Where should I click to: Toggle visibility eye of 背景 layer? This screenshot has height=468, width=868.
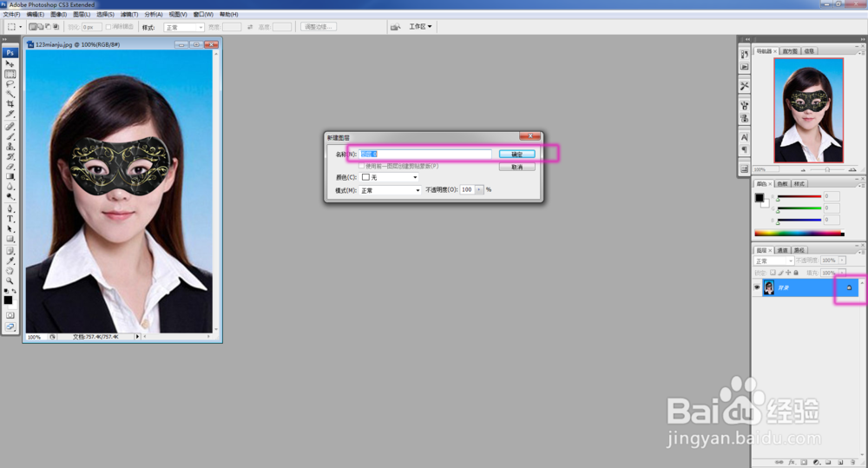757,287
